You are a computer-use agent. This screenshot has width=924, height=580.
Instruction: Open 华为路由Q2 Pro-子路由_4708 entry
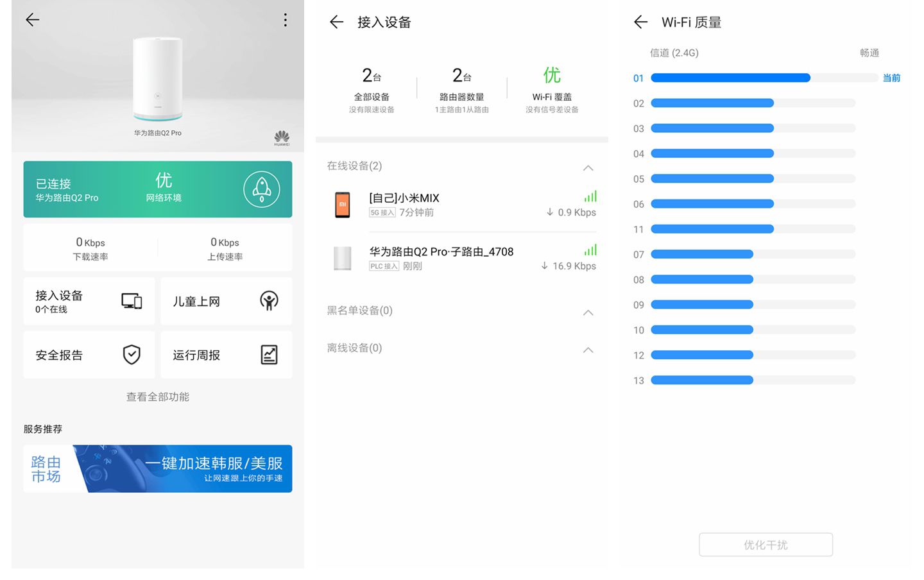[462, 258]
